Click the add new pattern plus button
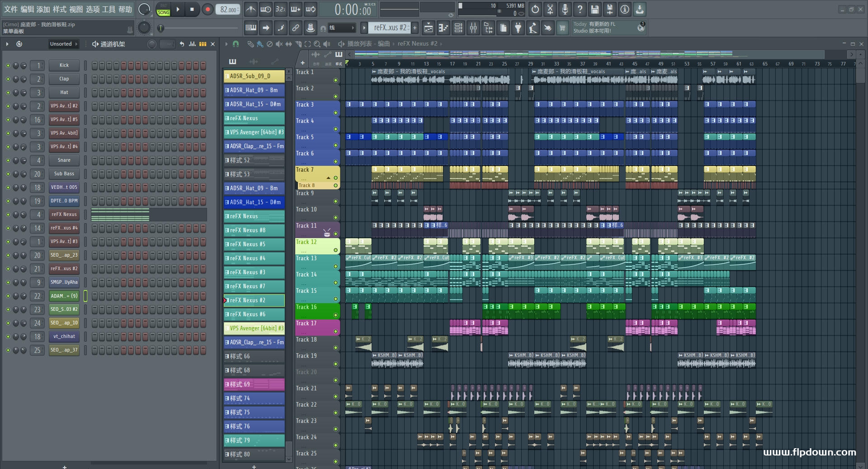The image size is (868, 469). coord(415,28)
